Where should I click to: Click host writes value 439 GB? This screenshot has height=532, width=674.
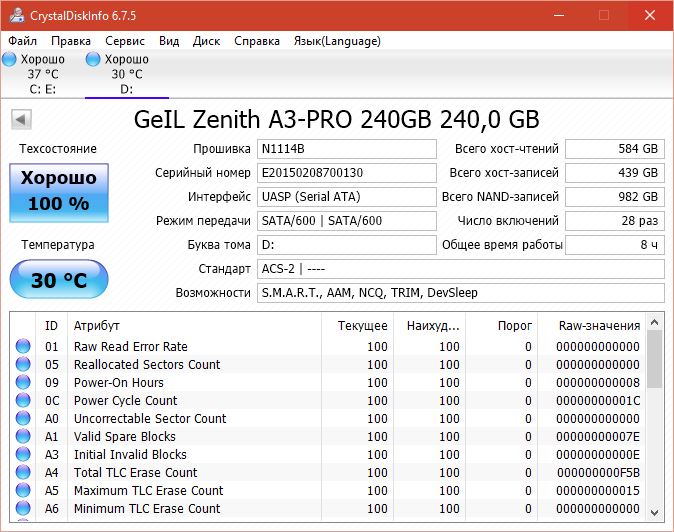615,173
